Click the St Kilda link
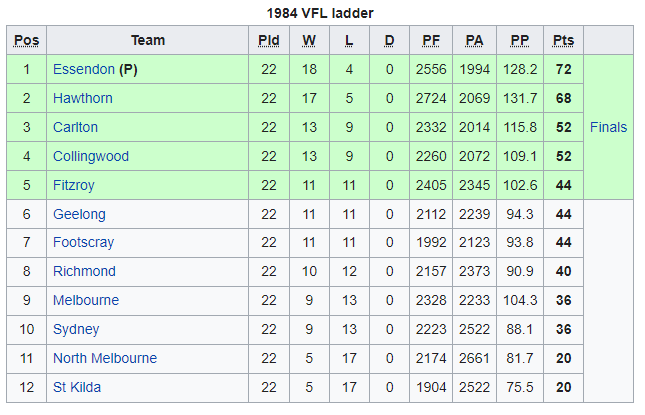The height and width of the screenshot is (415, 645). (x=77, y=387)
